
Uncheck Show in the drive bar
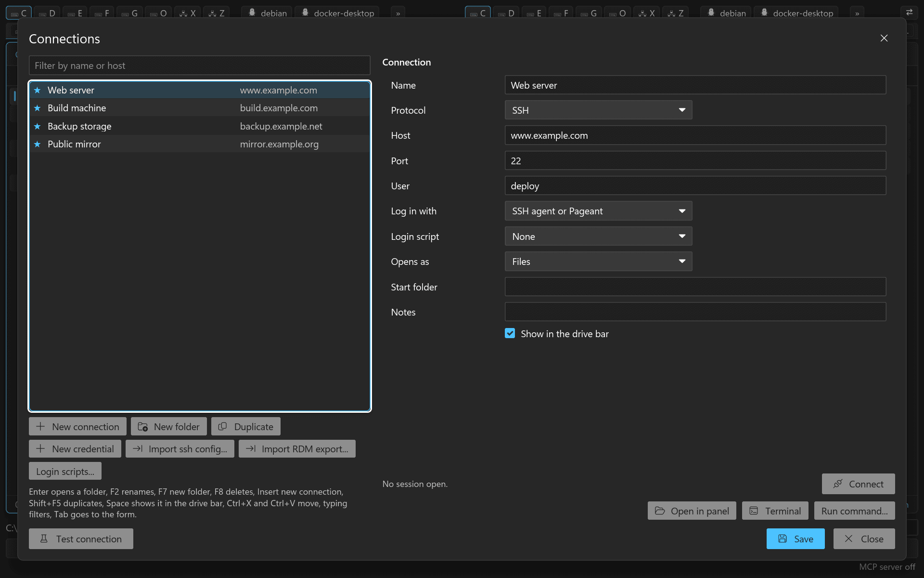[510, 333]
